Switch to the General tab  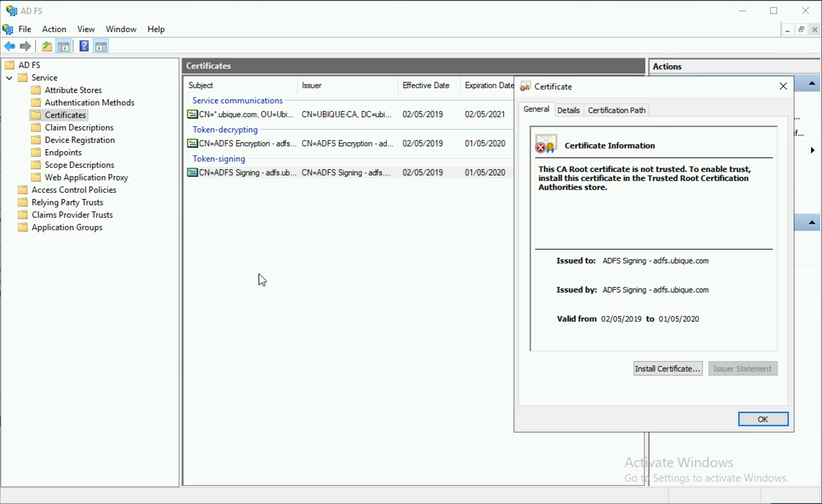[x=536, y=109]
